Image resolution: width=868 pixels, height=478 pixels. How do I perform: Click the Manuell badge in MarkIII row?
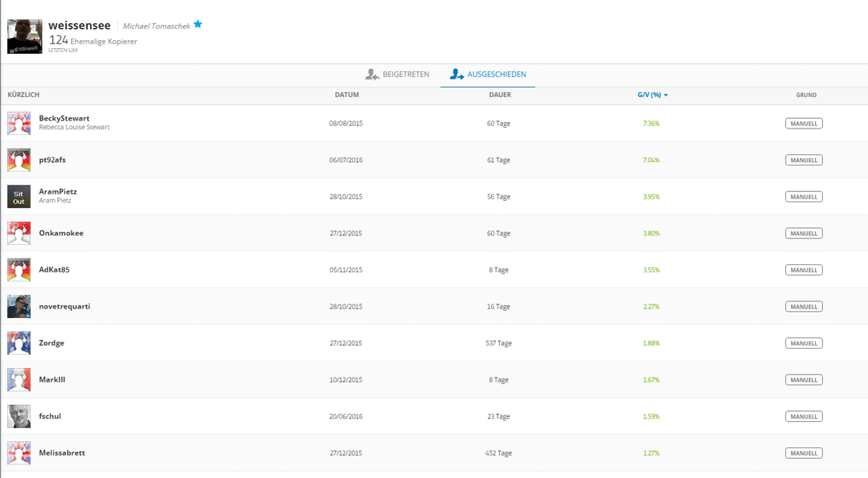(803, 380)
